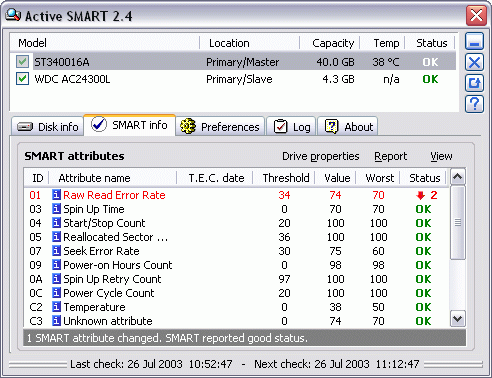Click the Threshold column header
The width and height of the screenshot is (492, 378).
pos(284,178)
